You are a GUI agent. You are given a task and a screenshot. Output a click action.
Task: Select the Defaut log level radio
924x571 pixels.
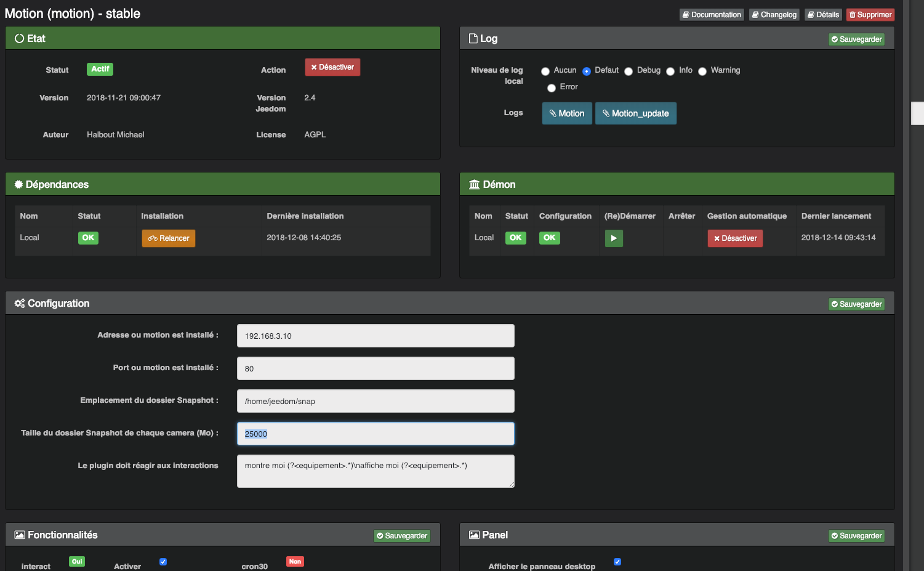(x=586, y=71)
